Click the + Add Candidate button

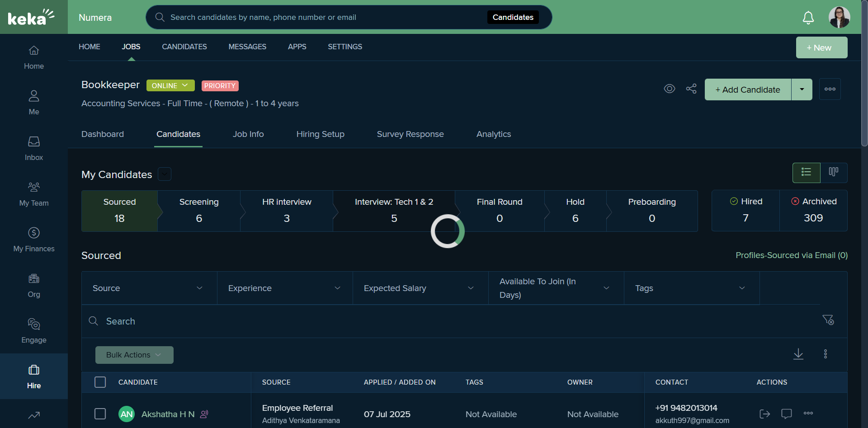pyautogui.click(x=748, y=89)
